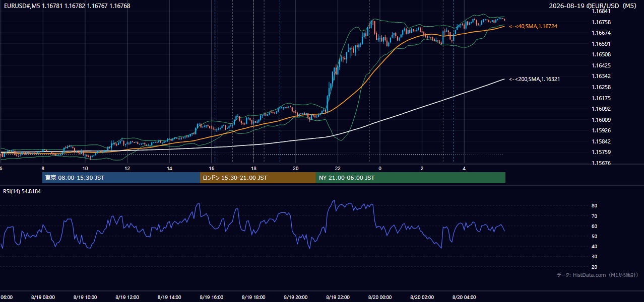
Task: Click the RSI(14) 54.8184 indicator label
Action: tap(22, 191)
